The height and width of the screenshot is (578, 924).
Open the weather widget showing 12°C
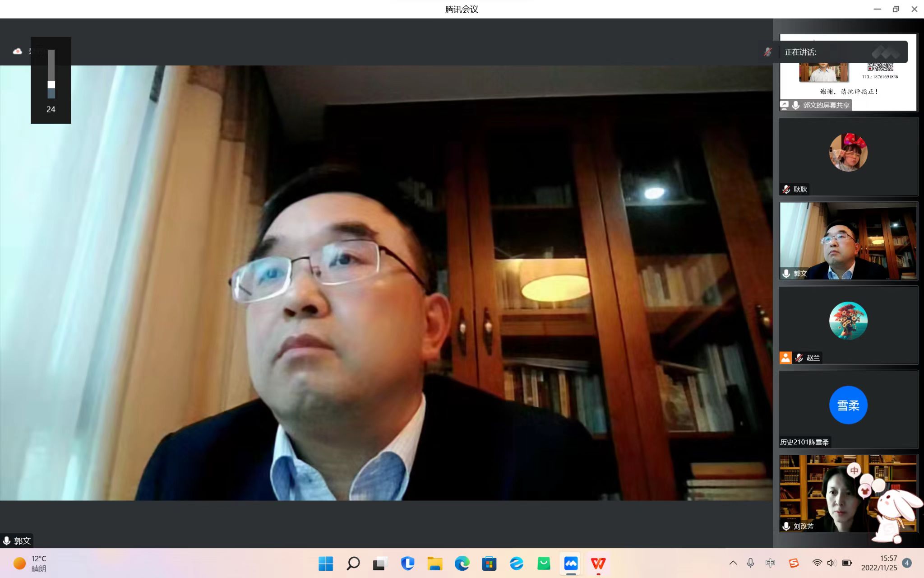point(30,563)
